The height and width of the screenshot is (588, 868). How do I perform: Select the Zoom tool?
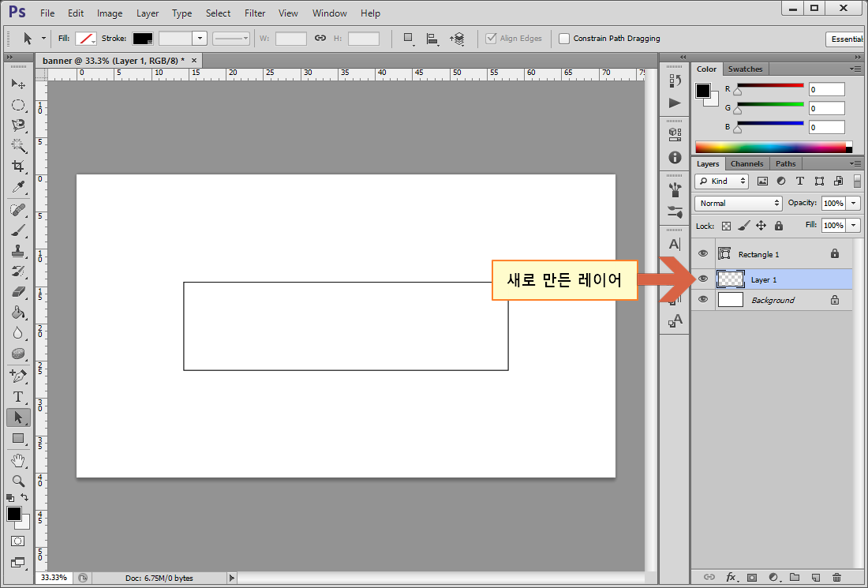pyautogui.click(x=18, y=481)
